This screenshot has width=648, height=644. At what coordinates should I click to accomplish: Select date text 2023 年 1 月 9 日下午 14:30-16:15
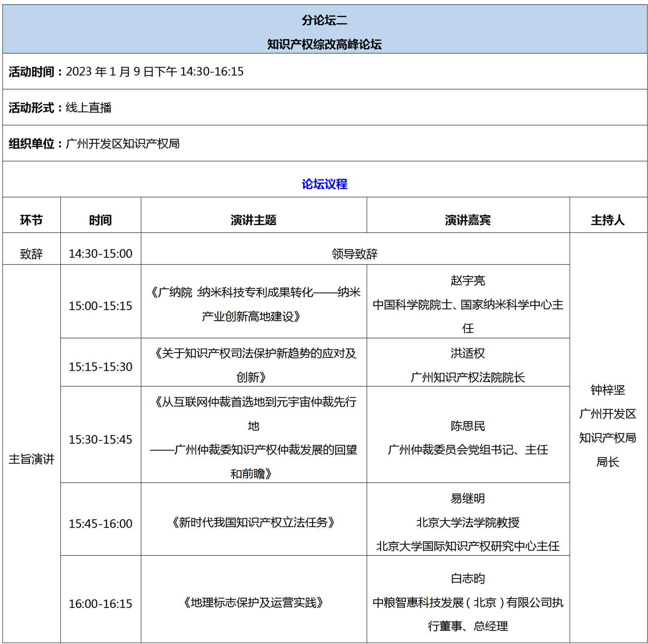pyautogui.click(x=155, y=72)
